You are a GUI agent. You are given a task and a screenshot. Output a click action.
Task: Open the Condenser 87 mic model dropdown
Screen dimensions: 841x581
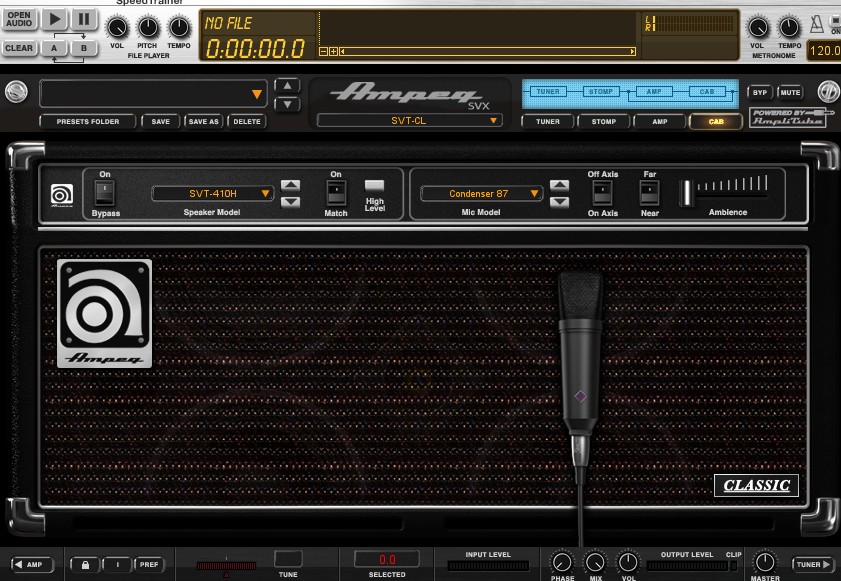[481, 194]
